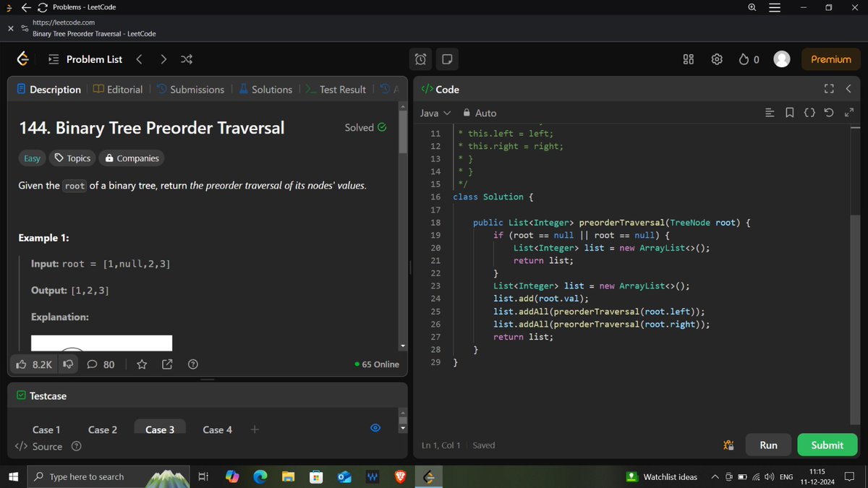
Task: Maximize the Code panel bracket icon
Action: [x=829, y=90]
